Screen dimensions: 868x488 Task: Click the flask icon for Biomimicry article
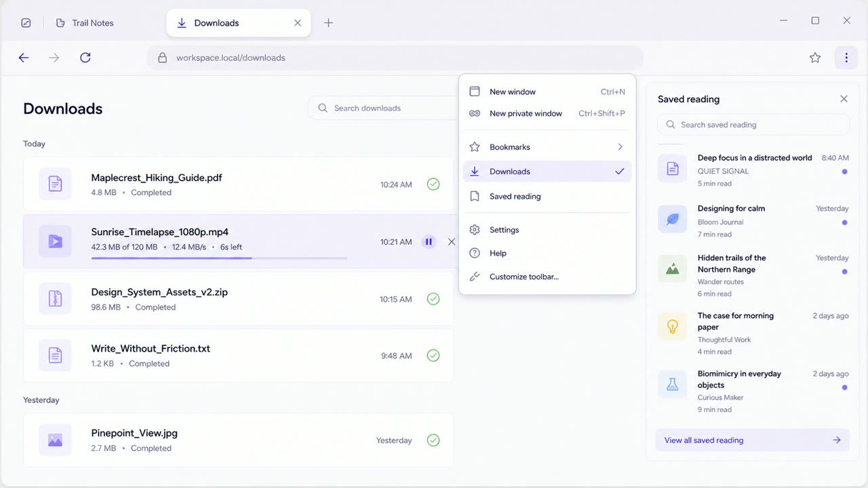tap(672, 384)
